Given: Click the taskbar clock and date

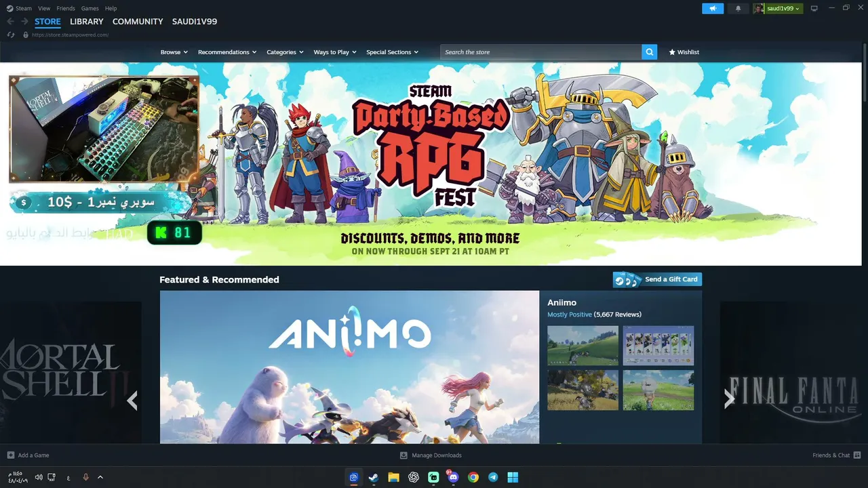Looking at the screenshot, I should 17,477.
